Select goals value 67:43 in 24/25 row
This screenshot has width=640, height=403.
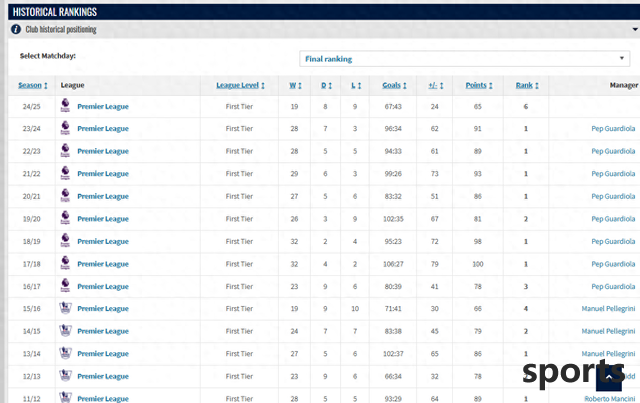pos(393,107)
